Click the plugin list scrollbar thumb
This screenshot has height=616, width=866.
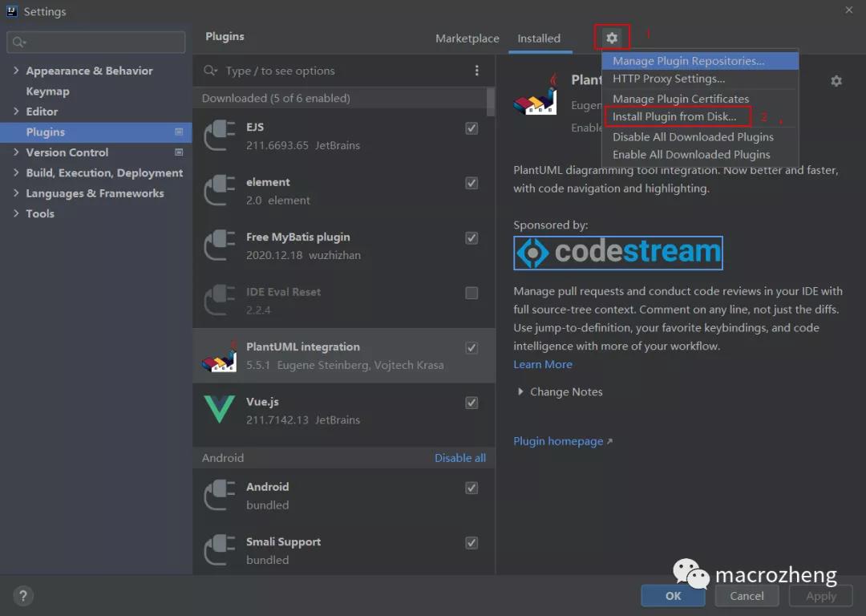tap(491, 102)
